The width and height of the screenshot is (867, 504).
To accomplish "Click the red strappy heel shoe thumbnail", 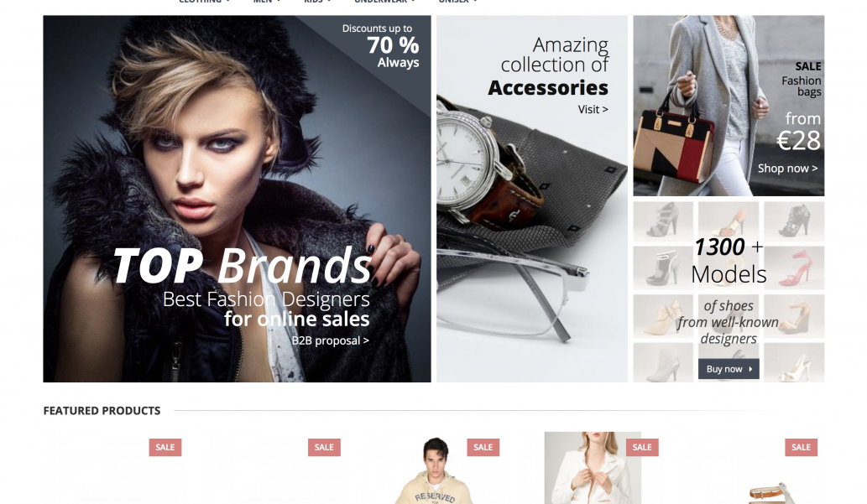I will (794, 268).
